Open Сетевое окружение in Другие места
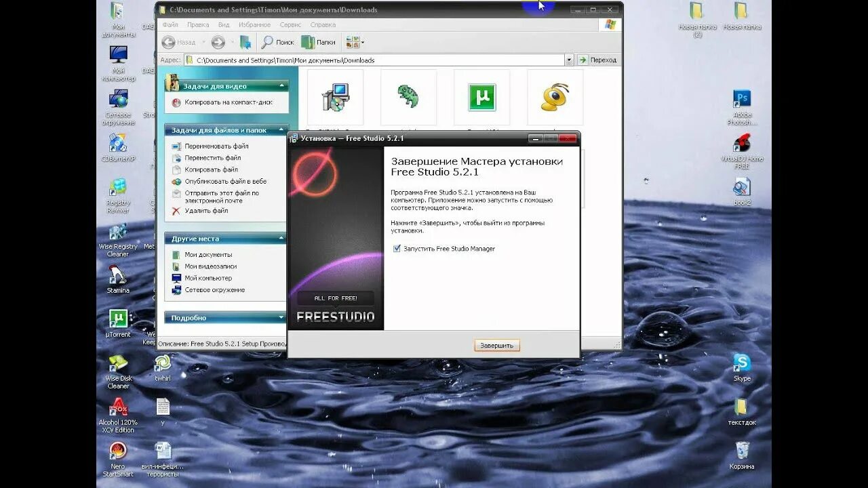This screenshot has width=868, height=488. [214, 290]
